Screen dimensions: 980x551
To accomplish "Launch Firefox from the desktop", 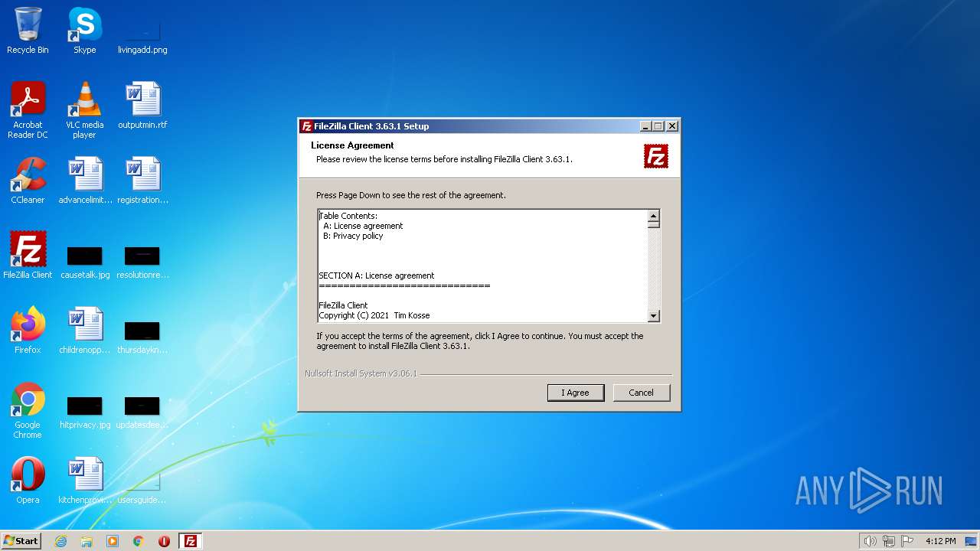I will [x=28, y=331].
